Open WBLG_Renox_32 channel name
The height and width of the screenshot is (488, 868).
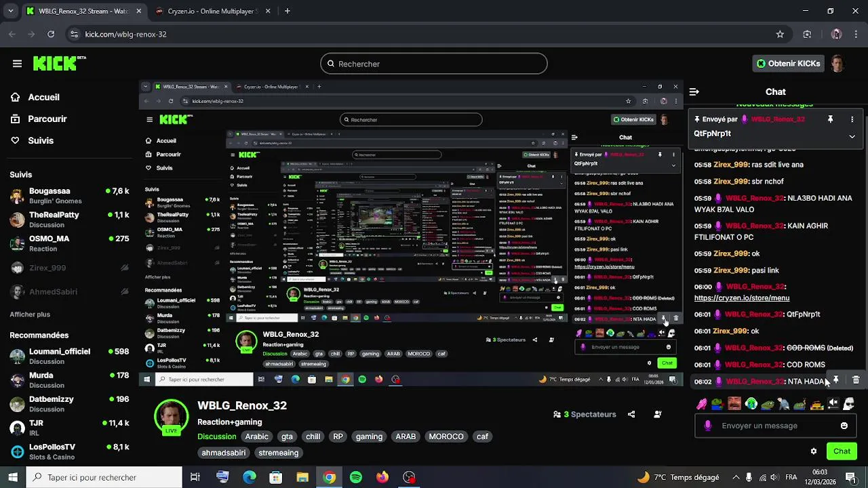click(x=242, y=405)
